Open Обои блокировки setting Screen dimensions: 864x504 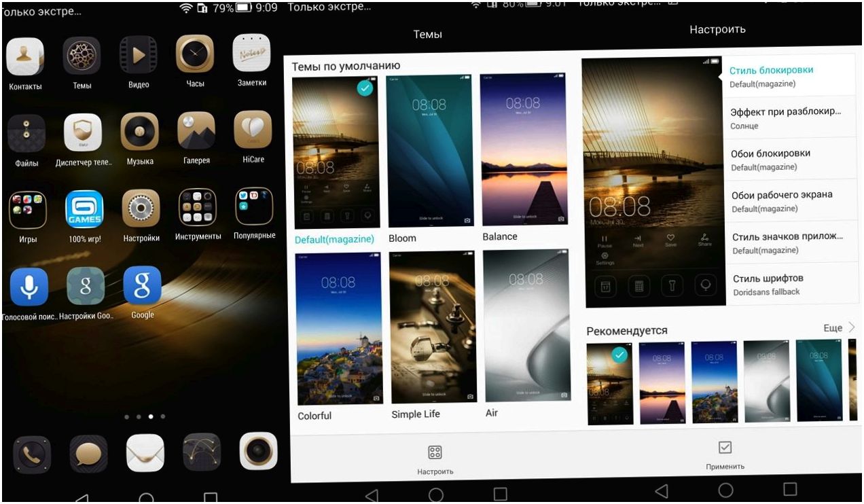coord(789,159)
